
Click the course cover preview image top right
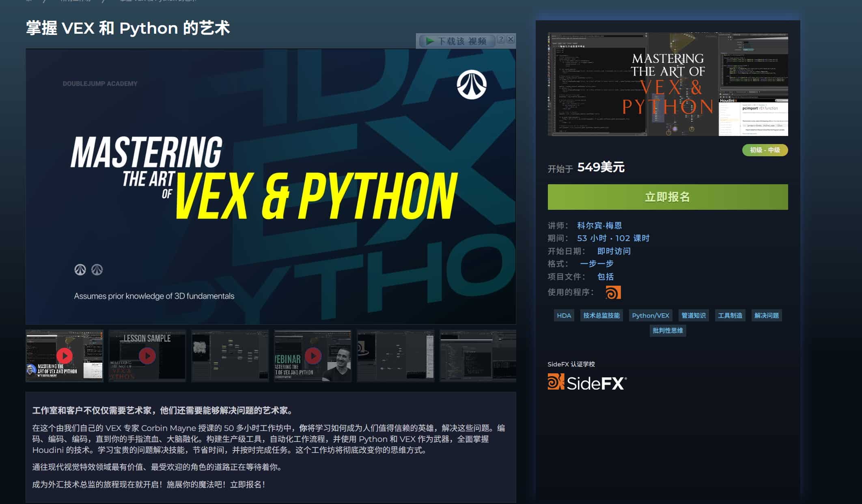[668, 84]
